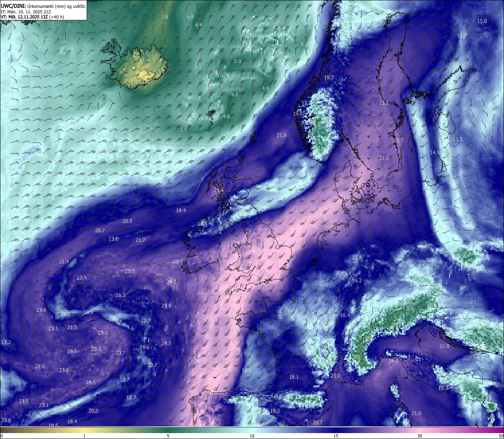504x439 pixels.
Task: Select the VT: Mið. 12.11.2025 13Z line
Action: (x=32, y=17)
